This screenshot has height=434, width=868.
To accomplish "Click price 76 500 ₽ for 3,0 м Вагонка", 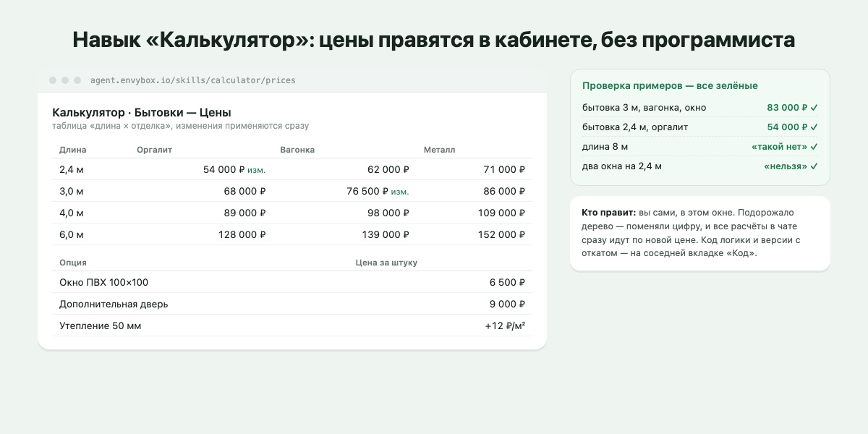I will point(367,192).
